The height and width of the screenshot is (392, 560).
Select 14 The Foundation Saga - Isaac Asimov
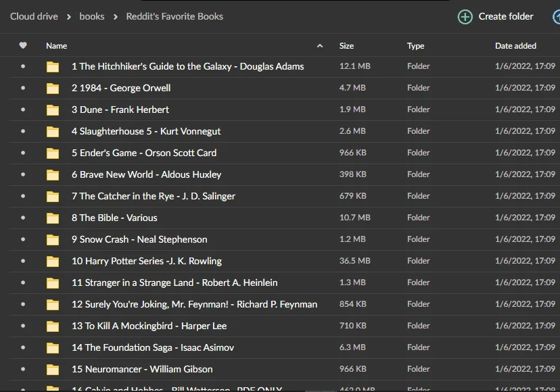click(152, 347)
